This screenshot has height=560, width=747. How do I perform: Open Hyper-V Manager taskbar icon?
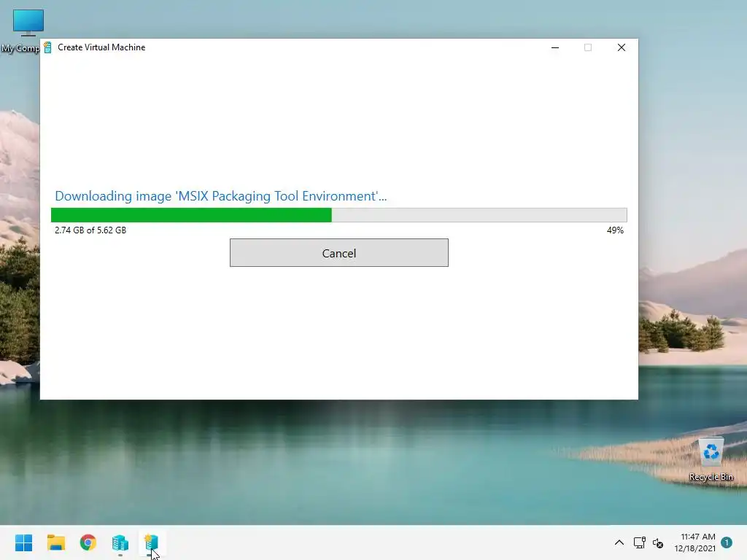(120, 542)
